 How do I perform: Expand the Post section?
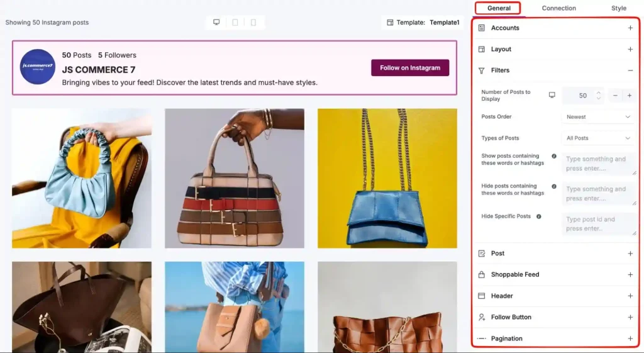click(x=630, y=254)
